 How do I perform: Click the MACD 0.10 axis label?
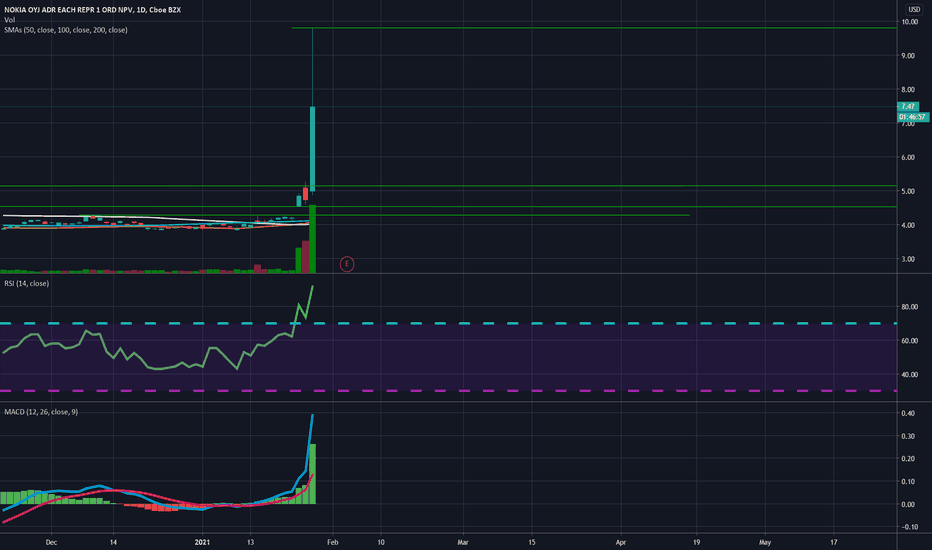pos(908,482)
